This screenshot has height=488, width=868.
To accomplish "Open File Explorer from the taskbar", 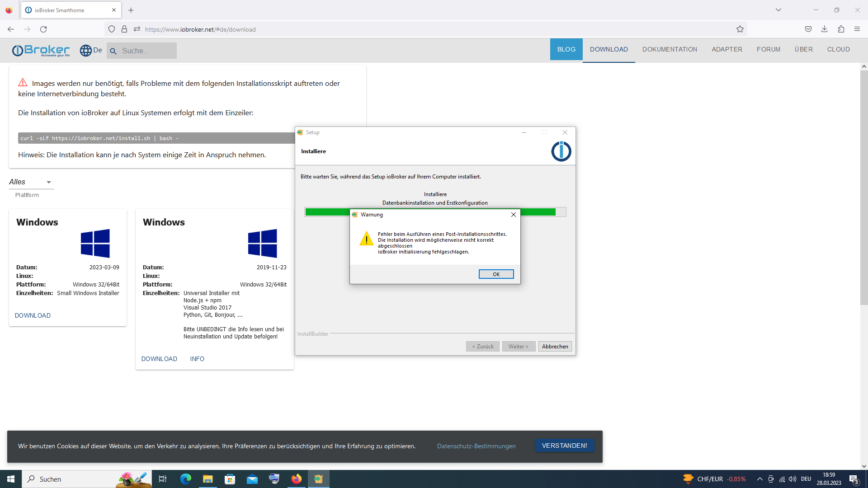I will 208,479.
